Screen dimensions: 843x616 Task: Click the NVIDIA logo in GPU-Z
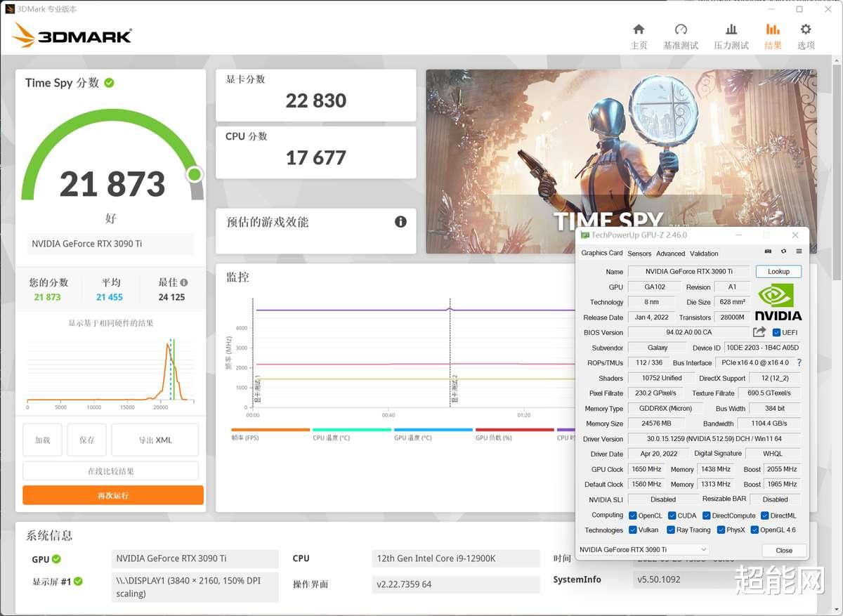[777, 301]
